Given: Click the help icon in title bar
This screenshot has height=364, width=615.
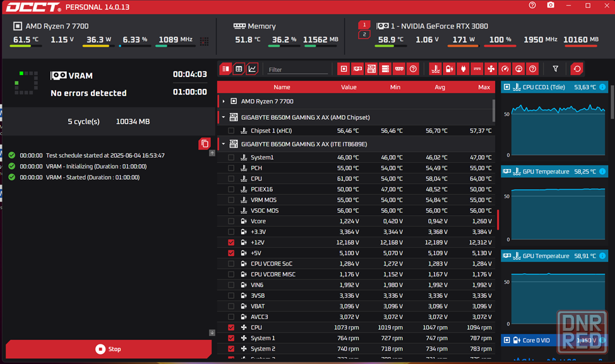Looking at the screenshot, I should 532,5.
